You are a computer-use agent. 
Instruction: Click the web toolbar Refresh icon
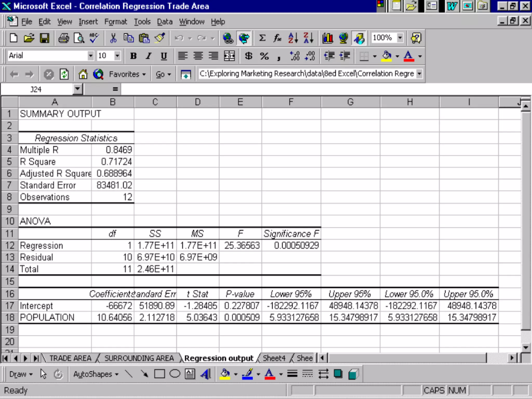pos(64,74)
